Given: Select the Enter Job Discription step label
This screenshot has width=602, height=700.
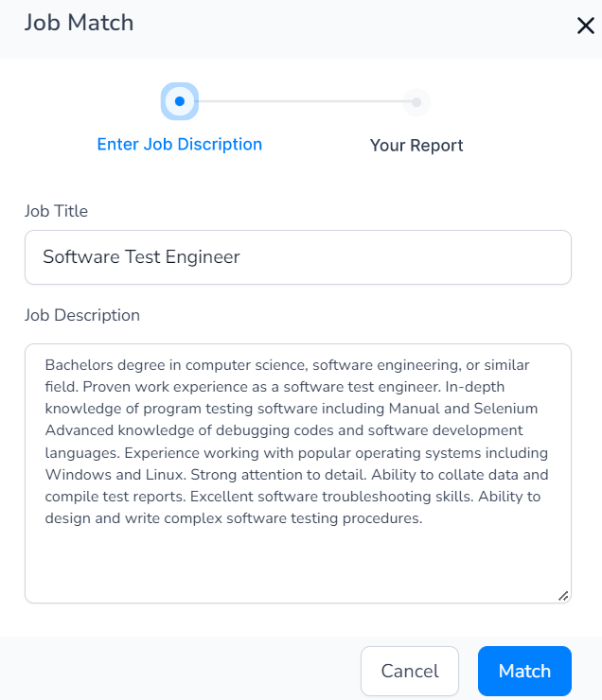Looking at the screenshot, I should point(180,144).
